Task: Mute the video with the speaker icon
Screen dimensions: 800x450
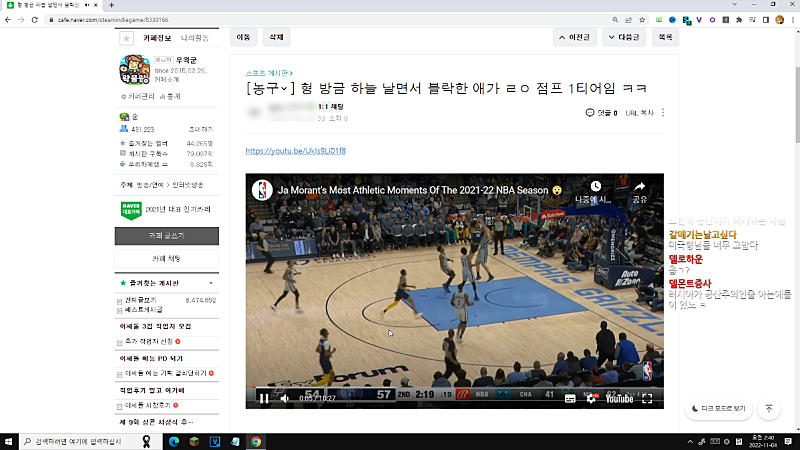Action: point(286,398)
